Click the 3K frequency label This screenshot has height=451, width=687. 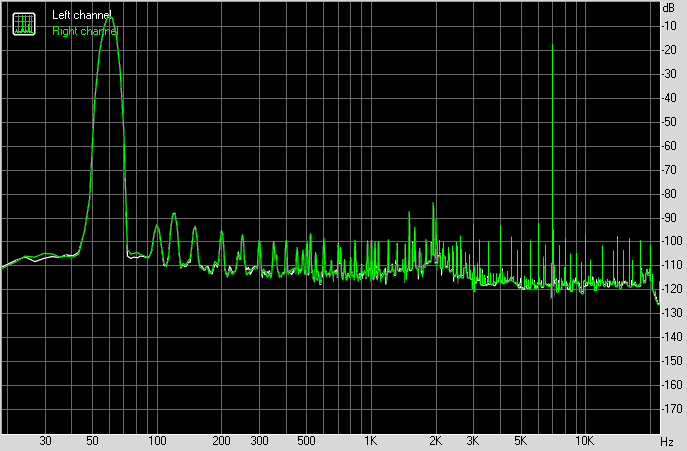click(x=473, y=441)
